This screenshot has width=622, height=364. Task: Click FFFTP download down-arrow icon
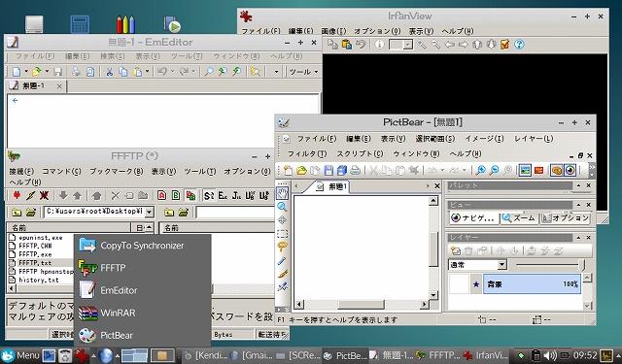pos(63,195)
